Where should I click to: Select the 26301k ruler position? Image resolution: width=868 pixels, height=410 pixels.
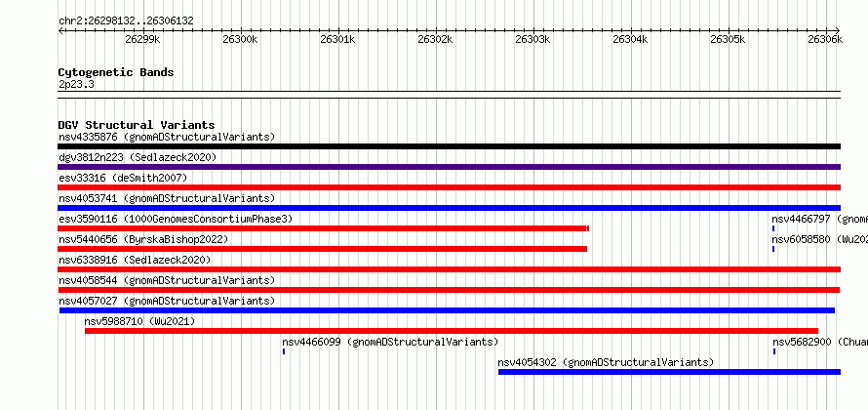point(337,39)
